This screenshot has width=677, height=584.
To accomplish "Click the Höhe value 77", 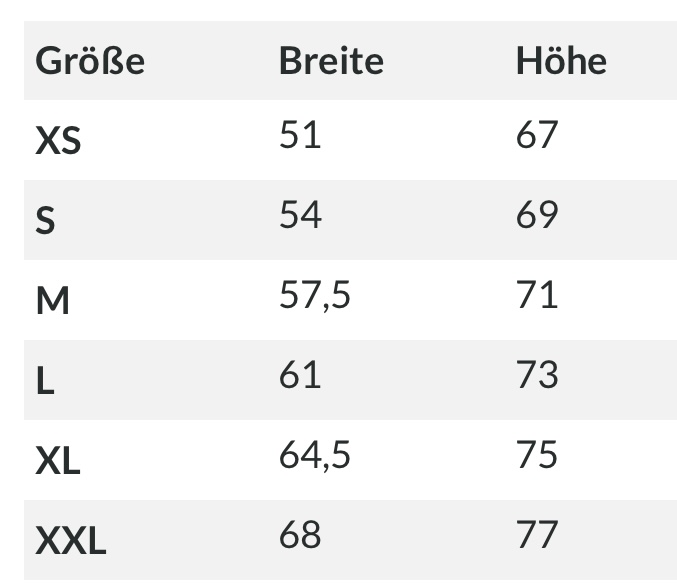I will coord(537,535).
